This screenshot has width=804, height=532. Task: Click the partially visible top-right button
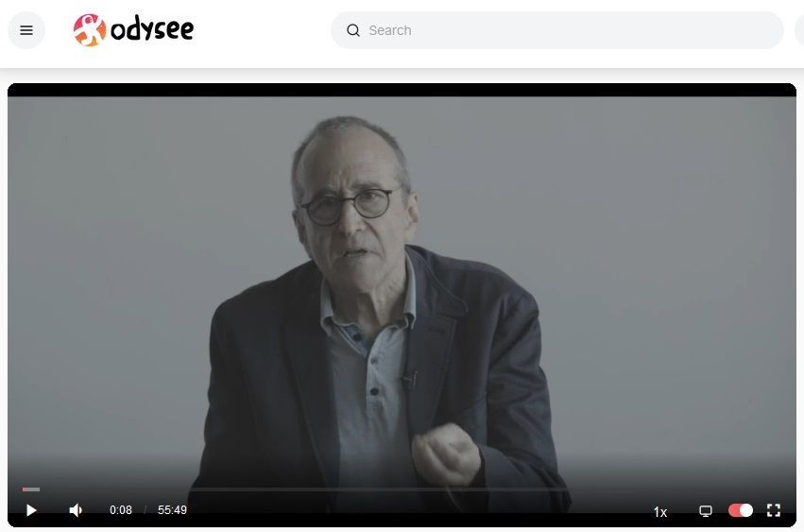800,30
